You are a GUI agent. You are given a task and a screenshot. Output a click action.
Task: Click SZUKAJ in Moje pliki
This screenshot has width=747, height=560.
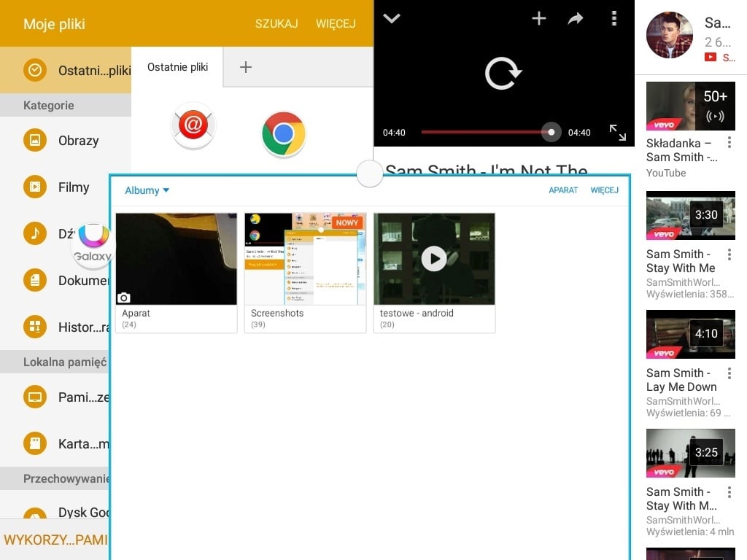coord(276,24)
